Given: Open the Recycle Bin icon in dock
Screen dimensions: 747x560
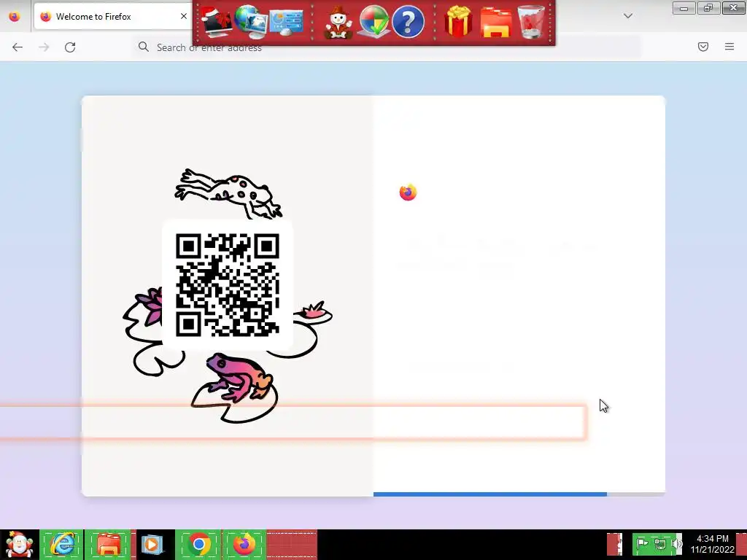Looking at the screenshot, I should pyautogui.click(x=532, y=22).
